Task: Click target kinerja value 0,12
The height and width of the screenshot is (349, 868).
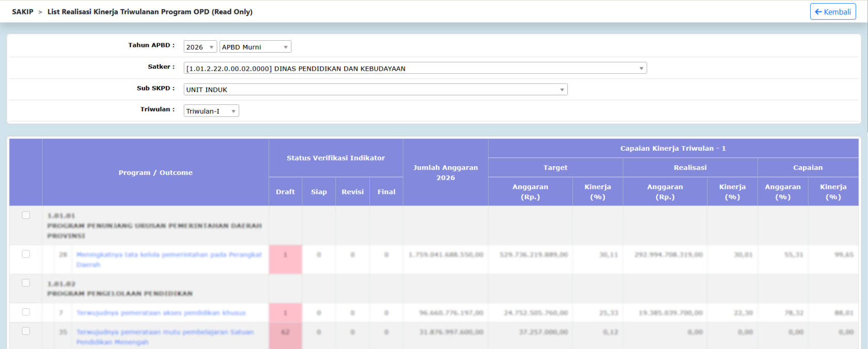Action: pos(610,332)
